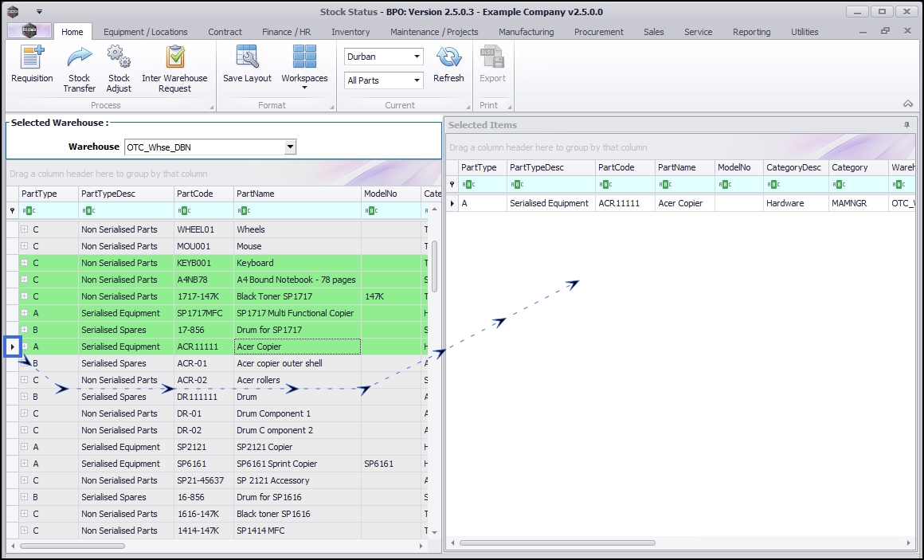The width and height of the screenshot is (924, 560).
Task: Sort Selected Items by ModelNo header
Action: [739, 168]
